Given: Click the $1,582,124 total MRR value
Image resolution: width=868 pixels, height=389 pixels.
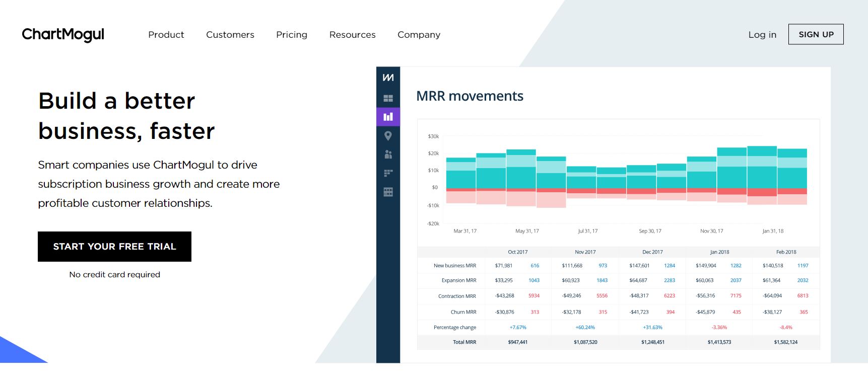Looking at the screenshot, I should pos(786,342).
